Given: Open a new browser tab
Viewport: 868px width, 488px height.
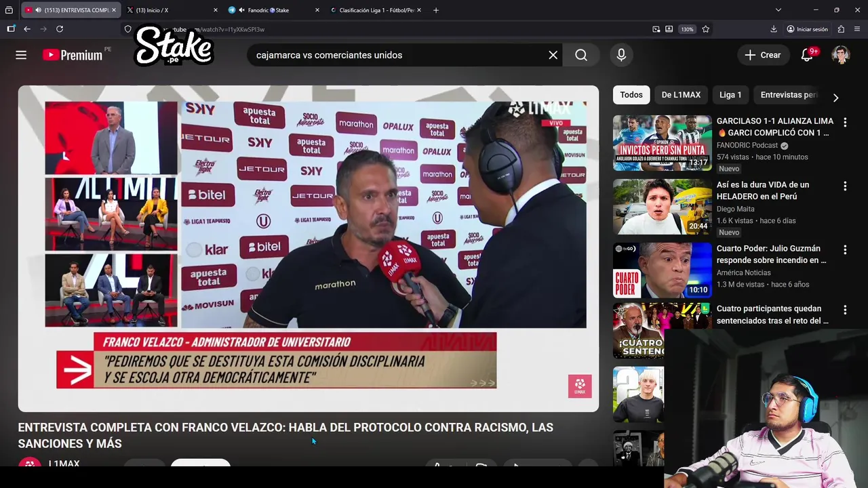Looking at the screenshot, I should (x=436, y=10).
